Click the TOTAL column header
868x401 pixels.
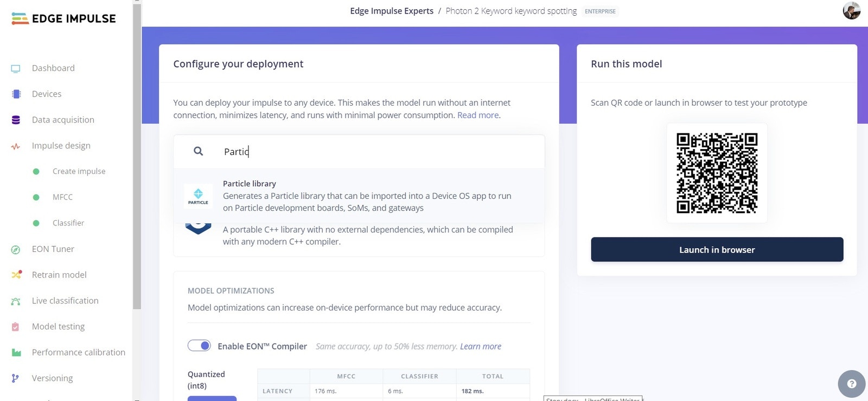493,376
